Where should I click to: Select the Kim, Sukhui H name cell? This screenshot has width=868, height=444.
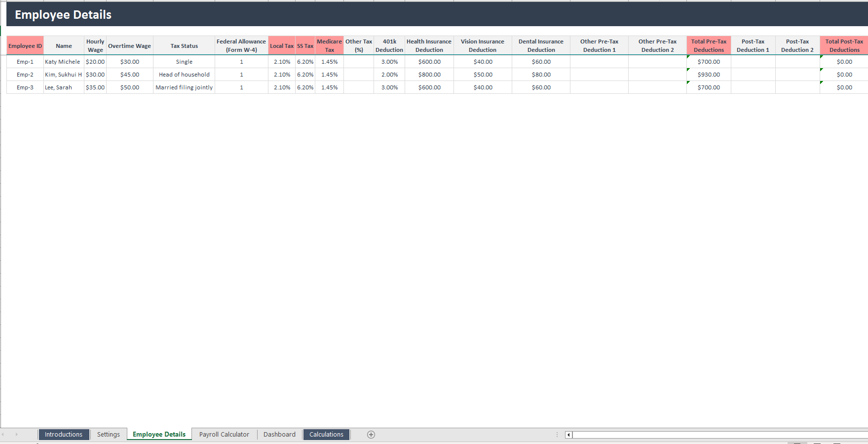pos(64,75)
